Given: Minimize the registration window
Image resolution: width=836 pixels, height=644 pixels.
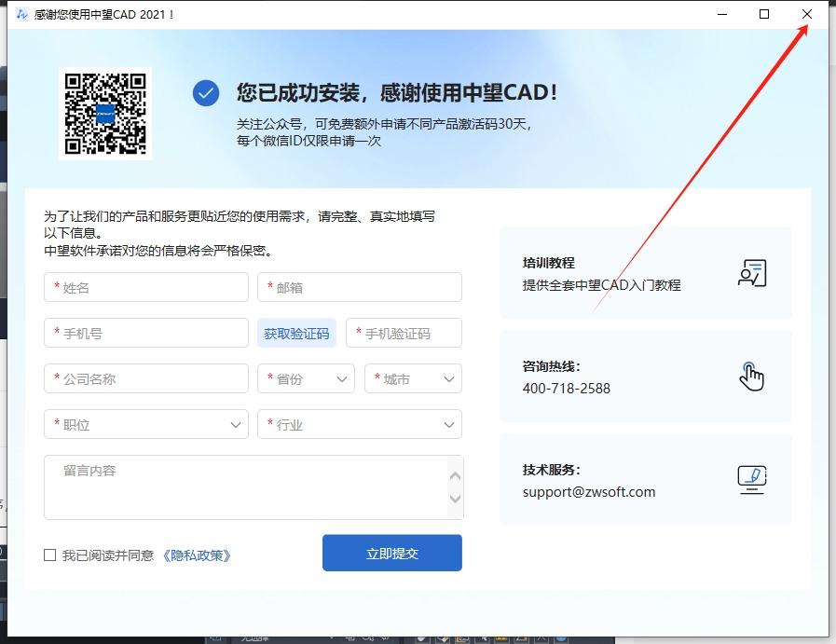Looking at the screenshot, I should point(722,14).
